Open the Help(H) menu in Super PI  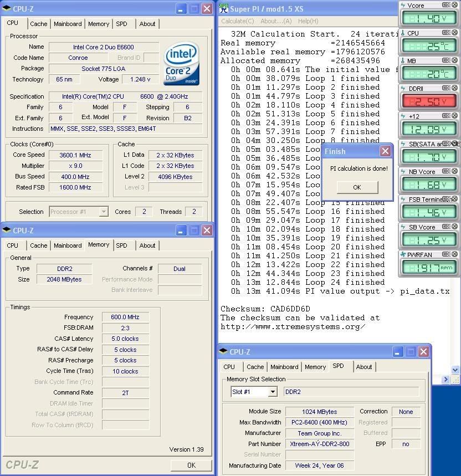(308, 21)
